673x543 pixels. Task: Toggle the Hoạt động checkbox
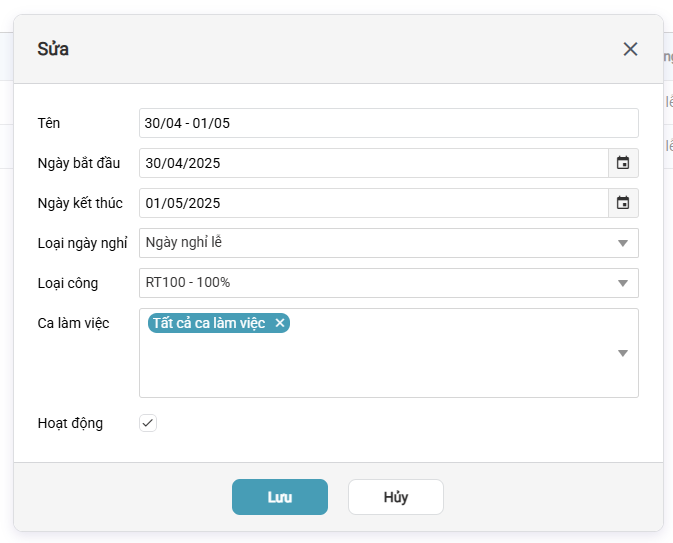point(148,423)
